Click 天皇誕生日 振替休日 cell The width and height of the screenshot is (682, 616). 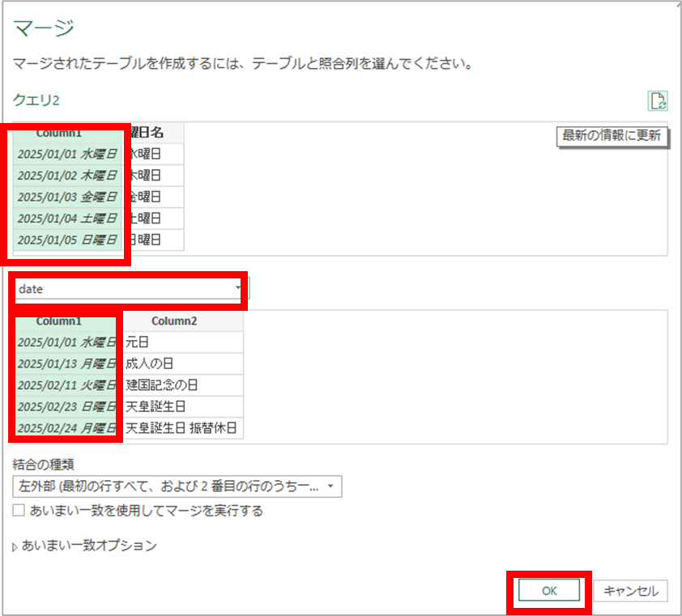183,428
